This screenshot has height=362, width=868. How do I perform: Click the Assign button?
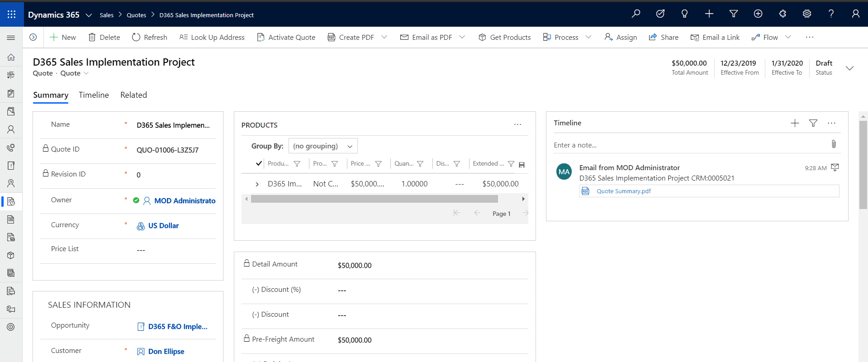[621, 37]
